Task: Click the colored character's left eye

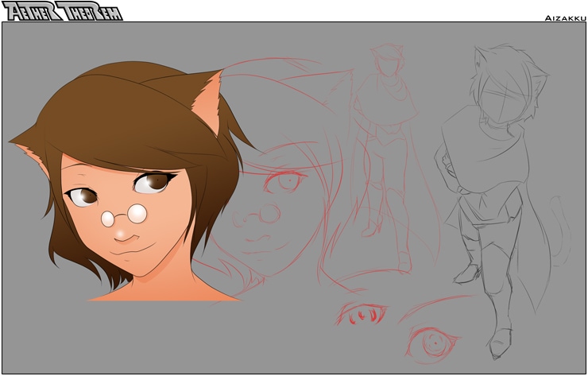Action: click(82, 195)
